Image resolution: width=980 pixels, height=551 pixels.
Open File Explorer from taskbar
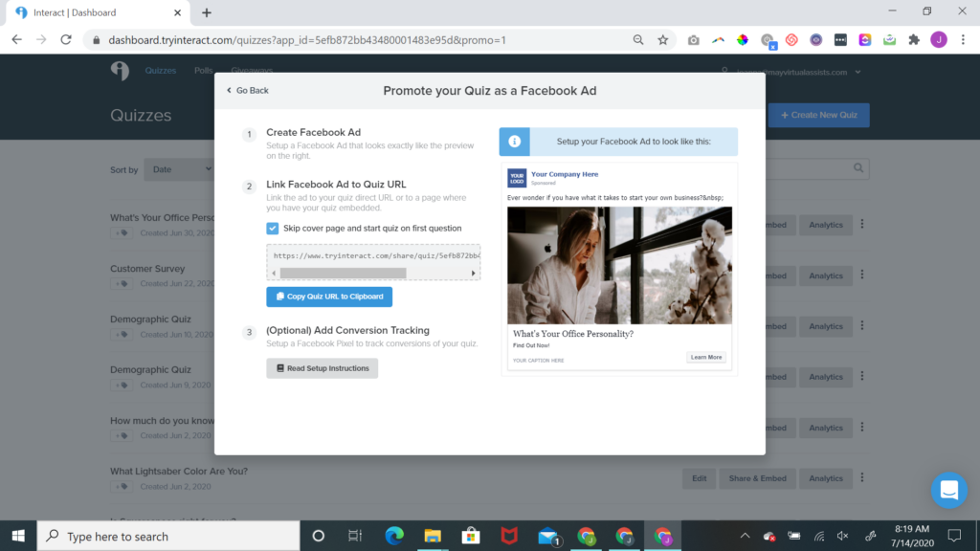pos(433,536)
